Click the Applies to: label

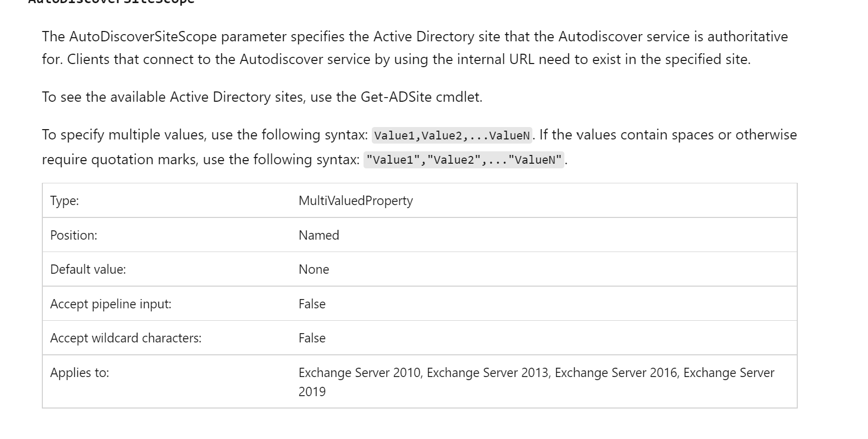(x=80, y=372)
